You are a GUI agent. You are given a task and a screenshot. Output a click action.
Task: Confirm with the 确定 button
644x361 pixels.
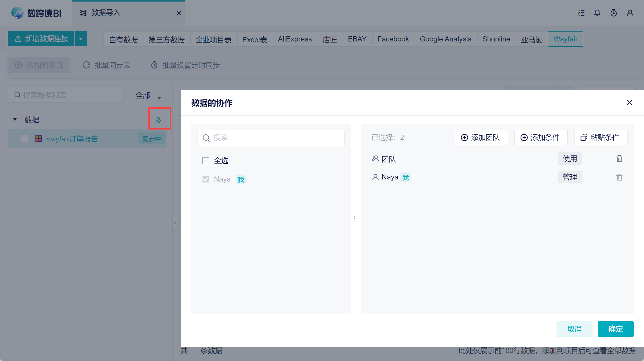pyautogui.click(x=615, y=329)
